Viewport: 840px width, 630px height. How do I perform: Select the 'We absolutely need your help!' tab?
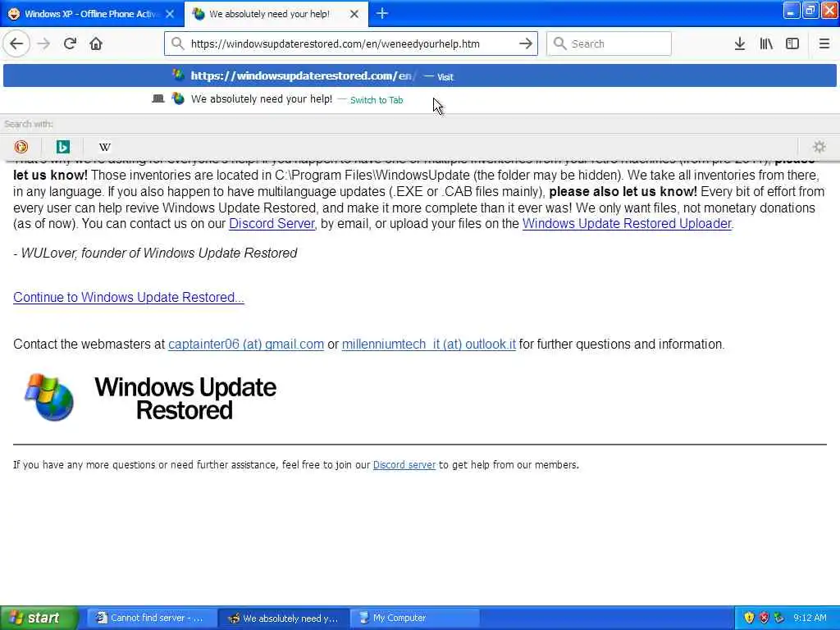tap(276, 14)
